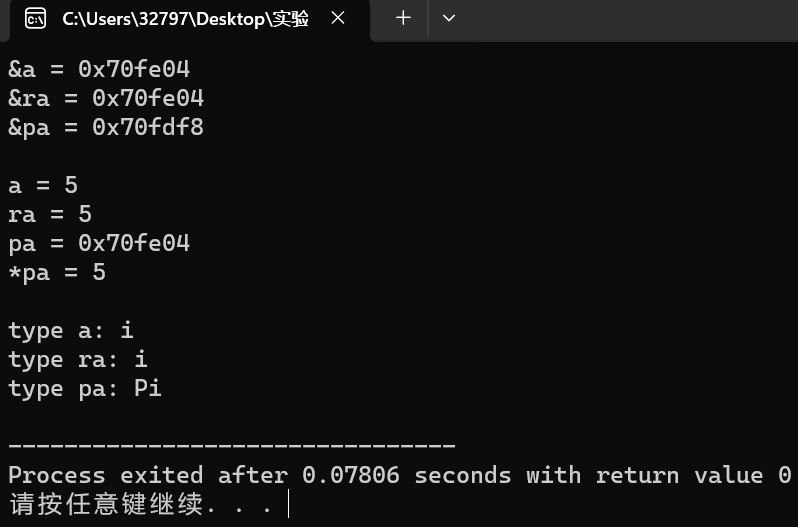Select the C:\Users\32797\Desktop\实验 tab title

click(185, 19)
